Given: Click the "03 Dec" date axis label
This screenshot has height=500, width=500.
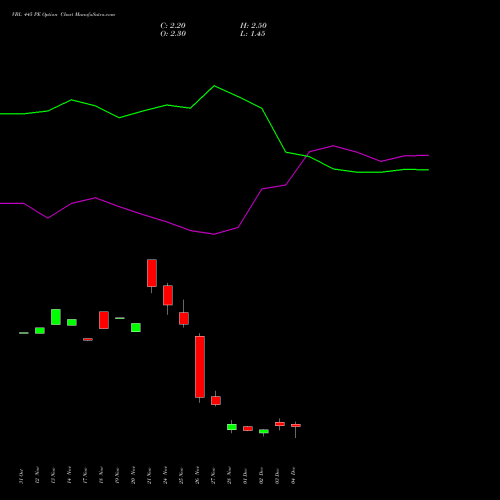Looking at the screenshot, I should [277, 476].
